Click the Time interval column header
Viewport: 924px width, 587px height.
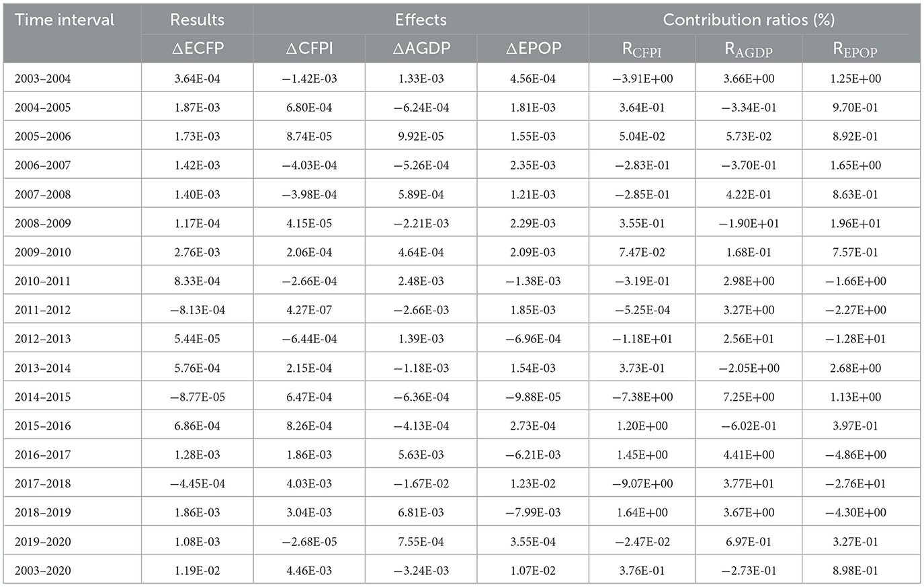point(65,19)
